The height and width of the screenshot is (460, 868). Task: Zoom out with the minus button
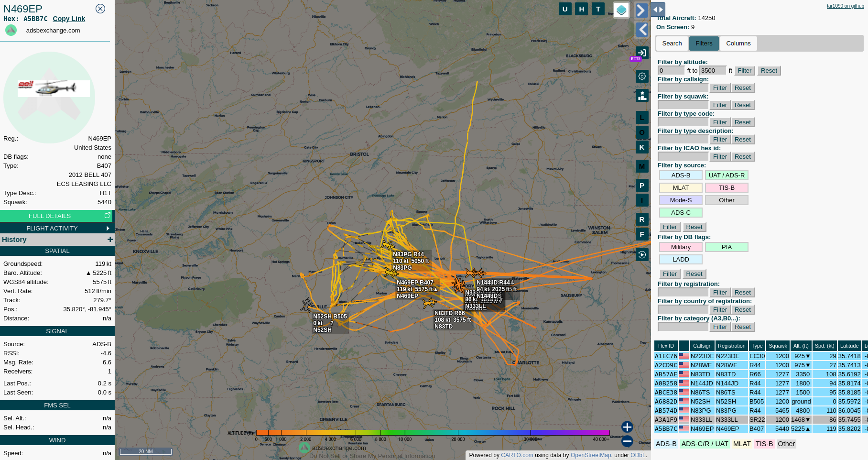coord(627,441)
